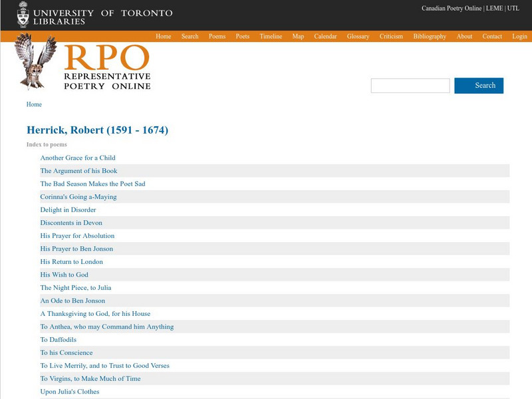Image resolution: width=532 pixels, height=399 pixels.
Task: Open To Anthea, who may Command him Anything
Action: click(107, 327)
